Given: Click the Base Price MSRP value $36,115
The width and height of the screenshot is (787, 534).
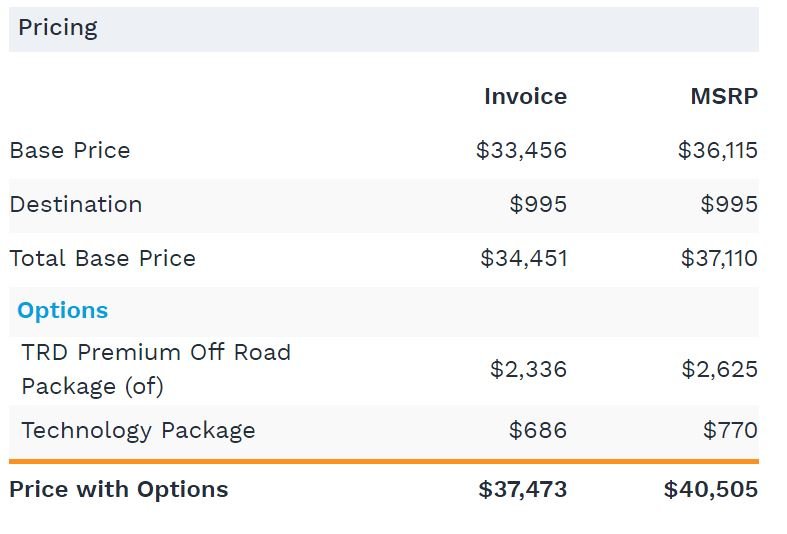Looking at the screenshot, I should tap(718, 151).
